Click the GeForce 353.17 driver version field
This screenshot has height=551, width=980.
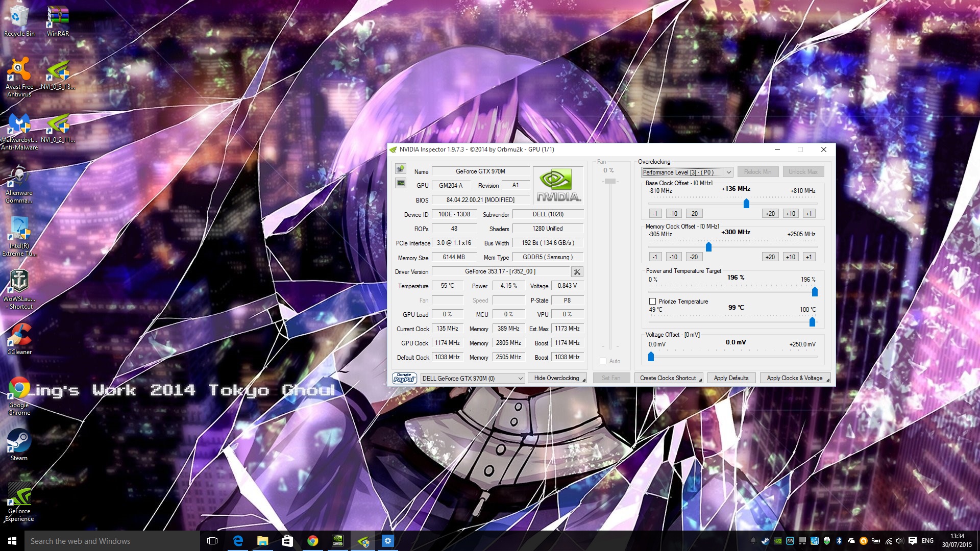500,271
